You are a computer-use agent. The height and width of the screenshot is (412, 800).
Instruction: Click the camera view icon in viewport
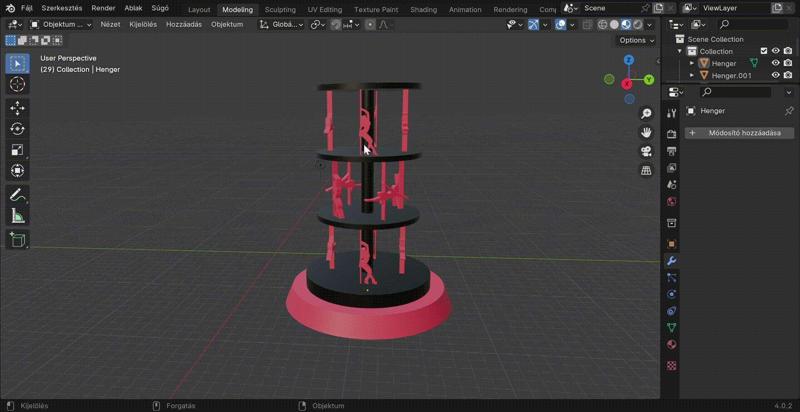647,152
